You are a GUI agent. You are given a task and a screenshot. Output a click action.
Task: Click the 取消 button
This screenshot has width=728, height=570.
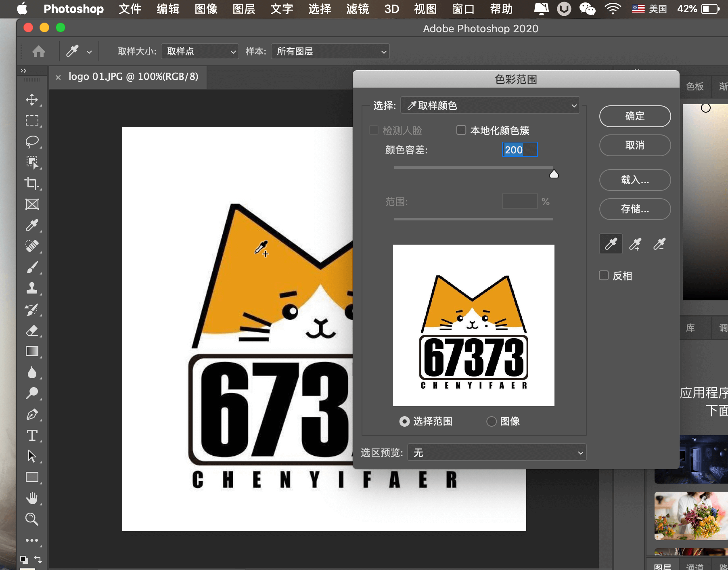coord(635,145)
